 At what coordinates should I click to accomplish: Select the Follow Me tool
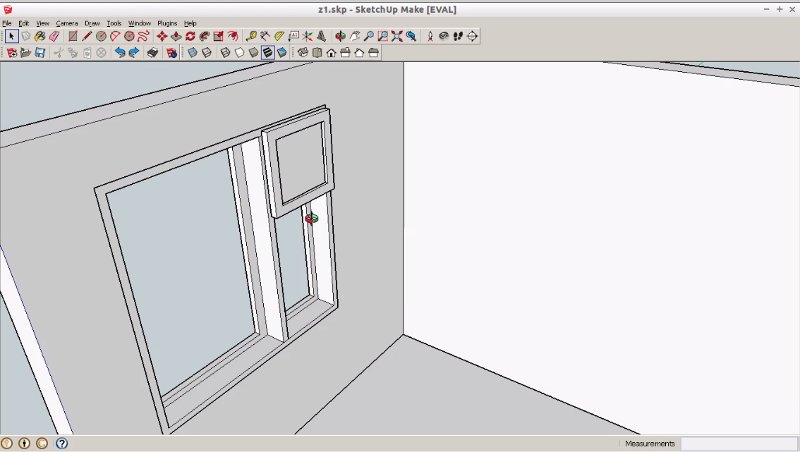point(204,36)
